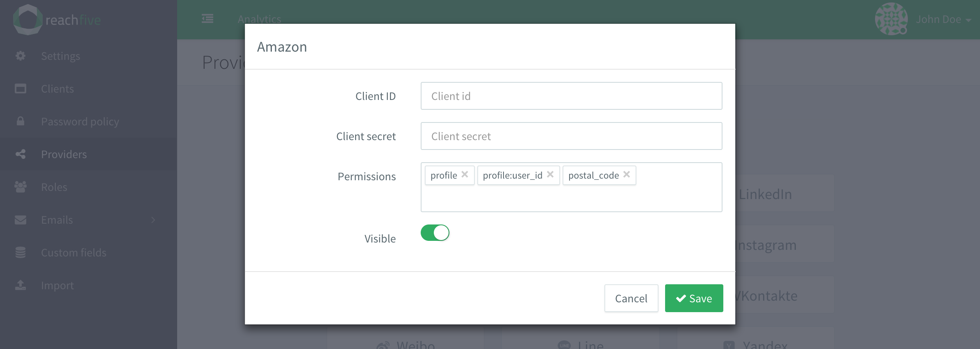Remove the profile permission tag

pos(465,174)
